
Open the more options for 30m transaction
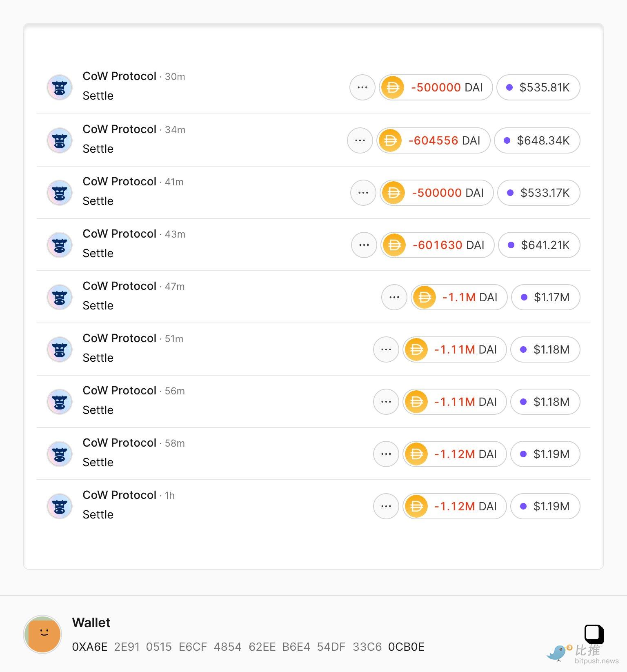362,87
